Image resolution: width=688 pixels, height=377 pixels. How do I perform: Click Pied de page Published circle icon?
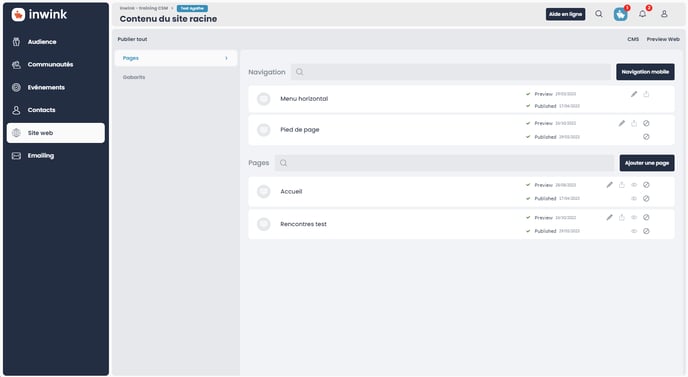(x=646, y=137)
